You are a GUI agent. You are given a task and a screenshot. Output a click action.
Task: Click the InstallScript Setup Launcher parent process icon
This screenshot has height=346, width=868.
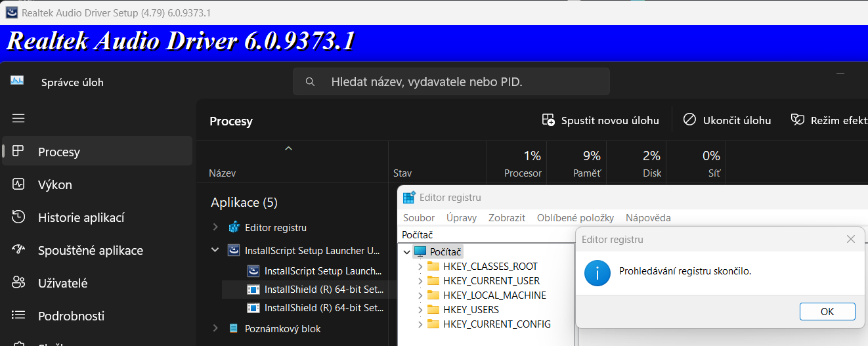coord(234,250)
